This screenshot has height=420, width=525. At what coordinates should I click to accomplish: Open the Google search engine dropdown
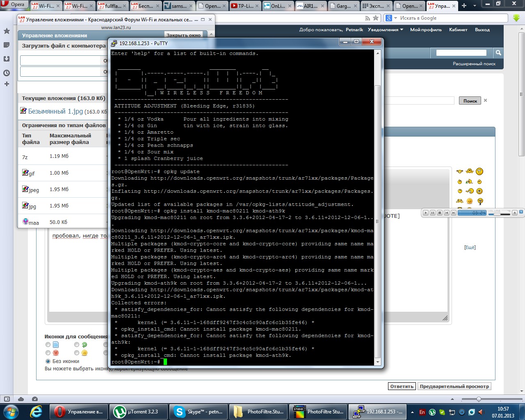[x=391, y=18]
